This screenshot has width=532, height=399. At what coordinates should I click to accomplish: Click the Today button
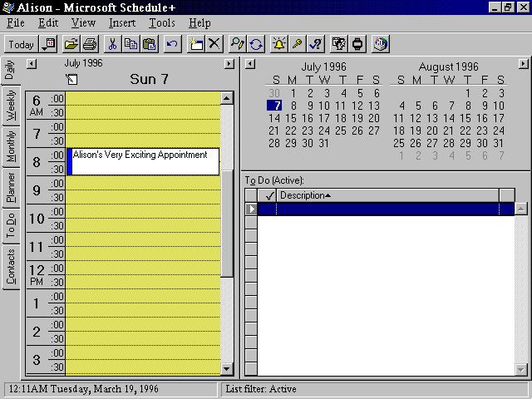click(22, 44)
